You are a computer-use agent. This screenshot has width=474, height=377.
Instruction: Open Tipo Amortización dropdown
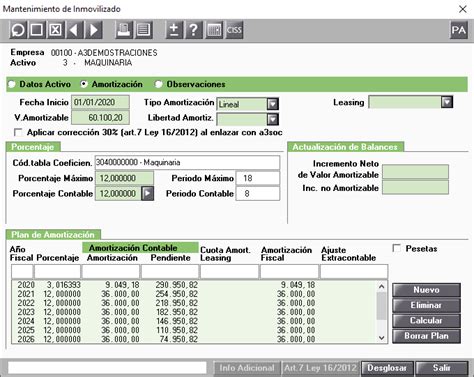(x=273, y=104)
